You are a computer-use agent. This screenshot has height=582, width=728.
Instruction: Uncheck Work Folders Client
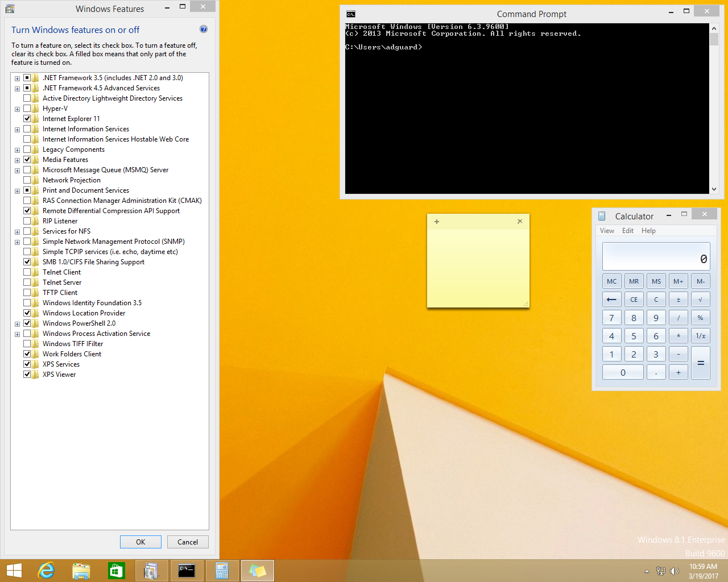tap(27, 354)
